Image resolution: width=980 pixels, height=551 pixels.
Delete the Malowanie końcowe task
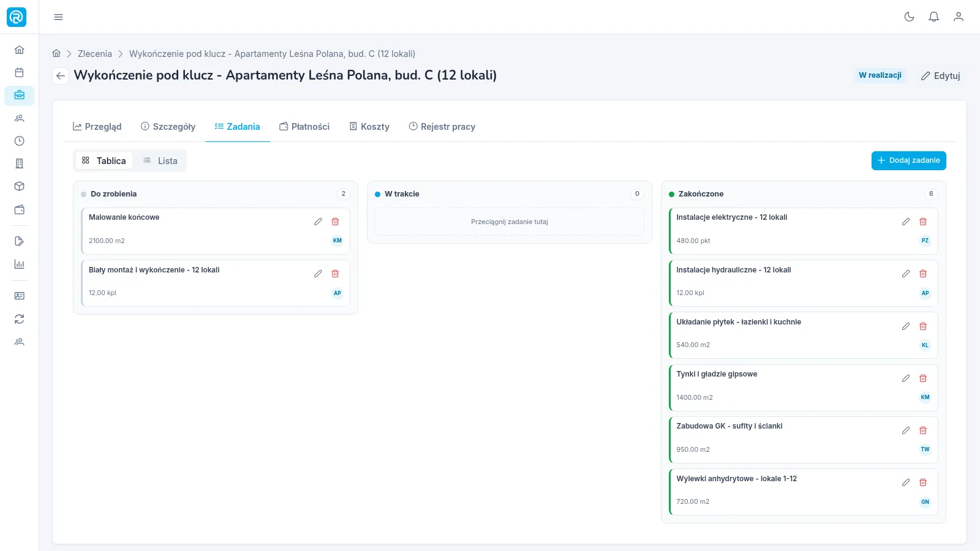(x=335, y=222)
